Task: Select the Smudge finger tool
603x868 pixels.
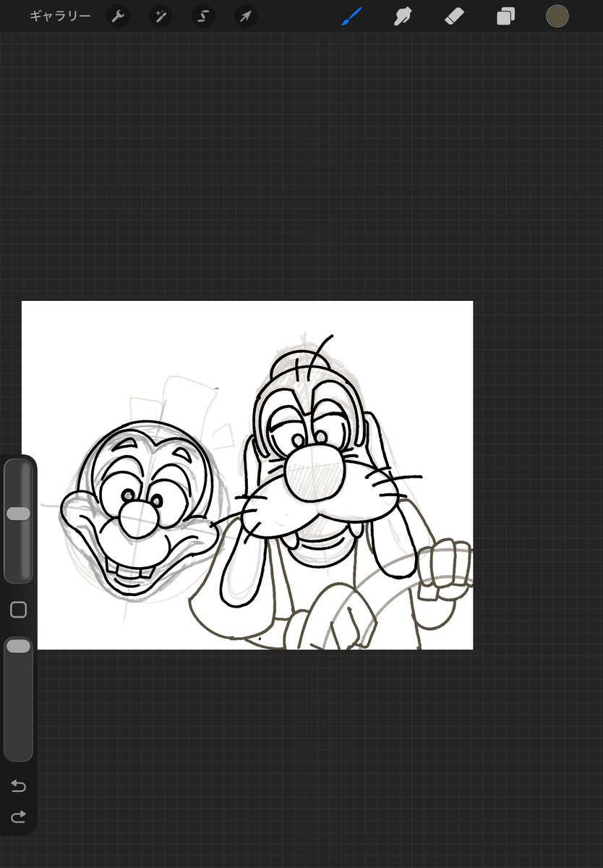Action: click(403, 16)
